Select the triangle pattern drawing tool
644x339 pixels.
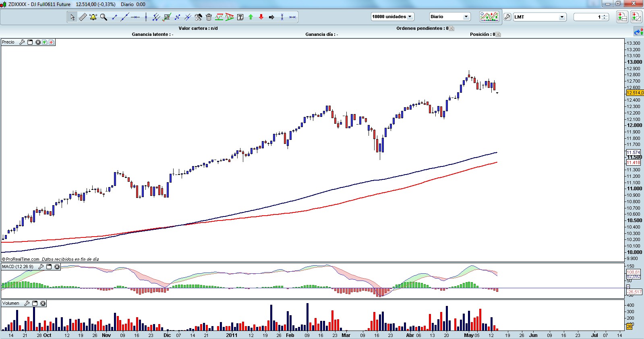click(x=230, y=17)
